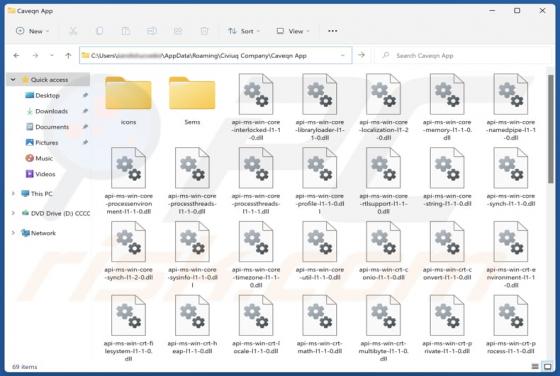The width and height of the screenshot is (560, 376).
Task: Go forward with the navigation arrow
Action: [35, 55]
